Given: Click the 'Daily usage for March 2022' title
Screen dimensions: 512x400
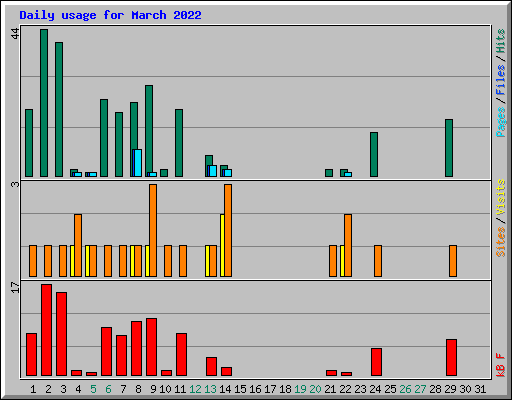Looking at the screenshot, I should point(110,15).
